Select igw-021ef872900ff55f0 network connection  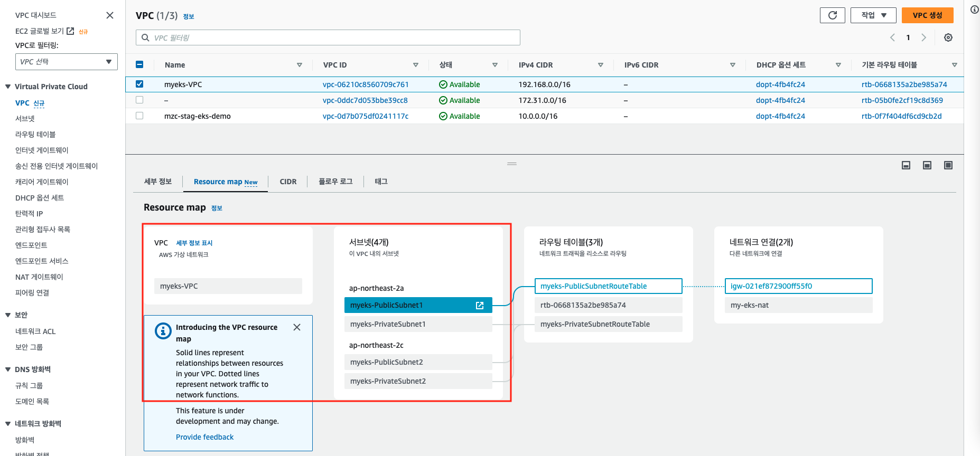pyautogui.click(x=799, y=286)
